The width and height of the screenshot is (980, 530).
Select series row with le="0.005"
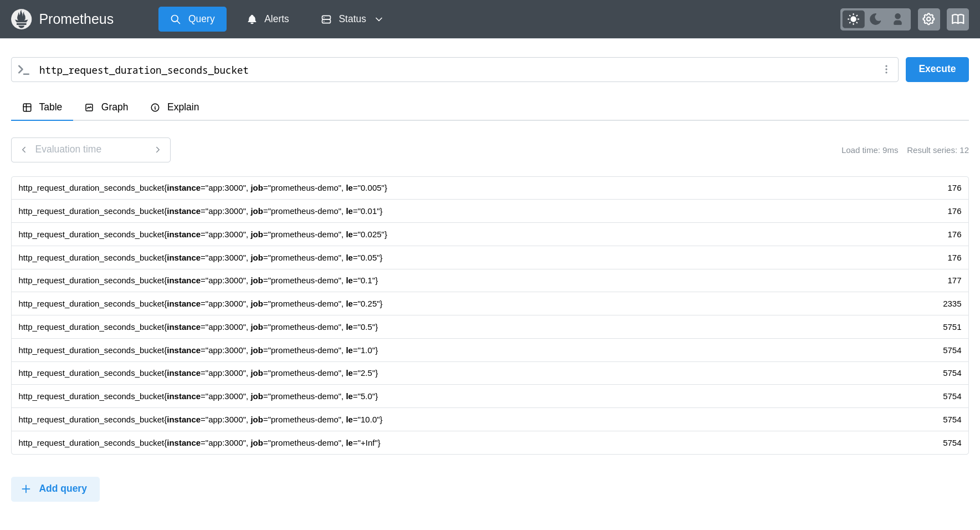490,188
